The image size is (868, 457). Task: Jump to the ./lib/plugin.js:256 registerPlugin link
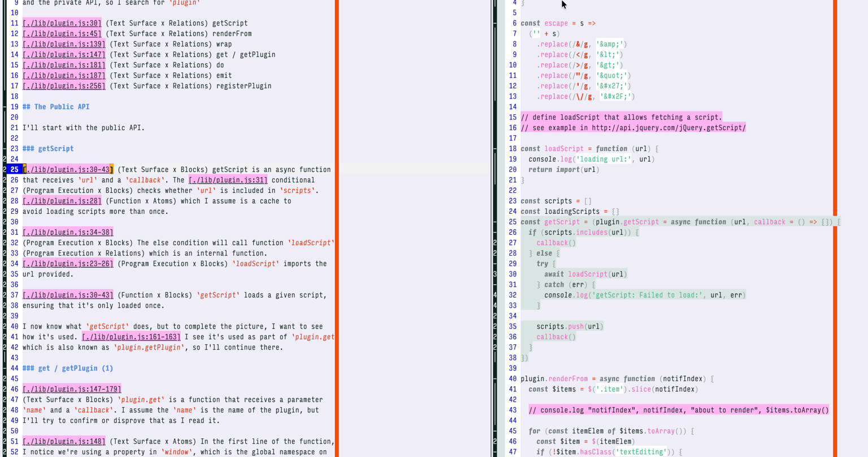click(64, 86)
